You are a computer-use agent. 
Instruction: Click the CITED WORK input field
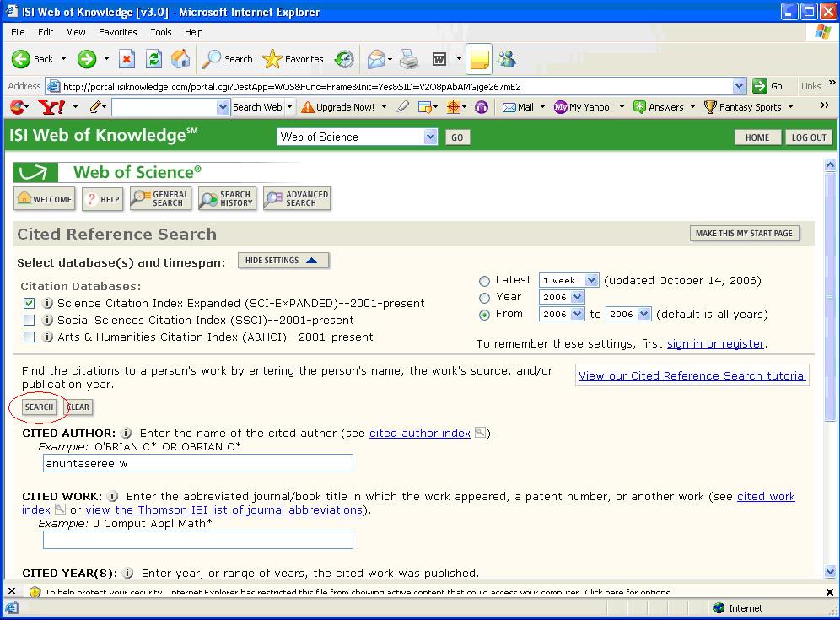pyautogui.click(x=198, y=540)
